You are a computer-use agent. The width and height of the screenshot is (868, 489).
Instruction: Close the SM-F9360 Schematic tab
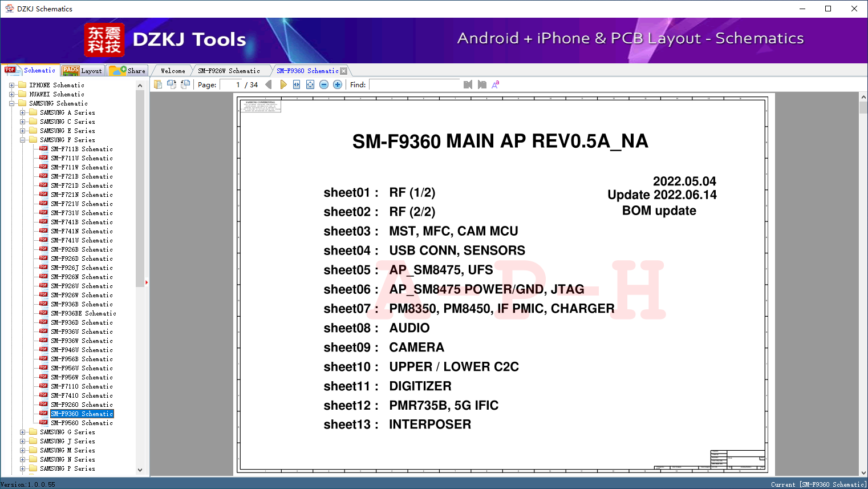point(343,71)
